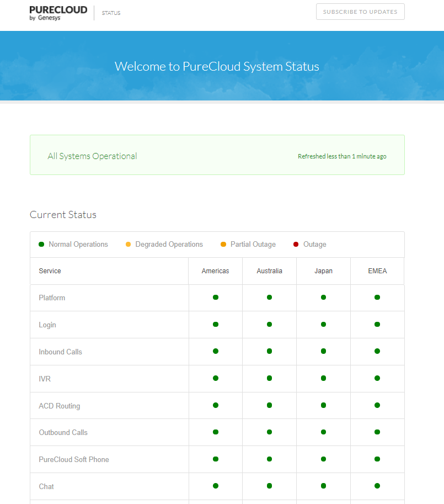This screenshot has width=444, height=504.
Task: Select the Japan column header
Action: [x=323, y=271]
